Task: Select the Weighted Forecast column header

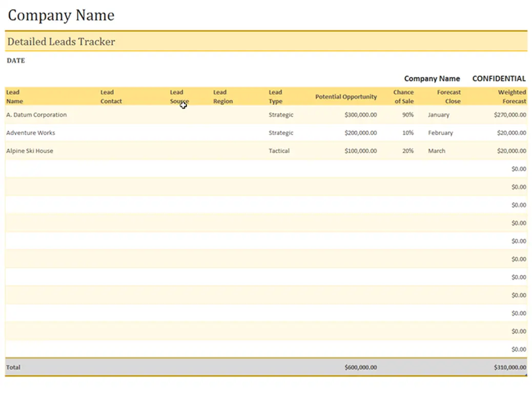Action: coord(511,96)
